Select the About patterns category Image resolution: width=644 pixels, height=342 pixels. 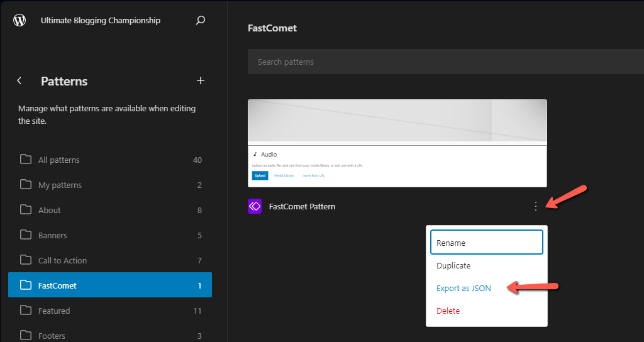[x=50, y=210]
